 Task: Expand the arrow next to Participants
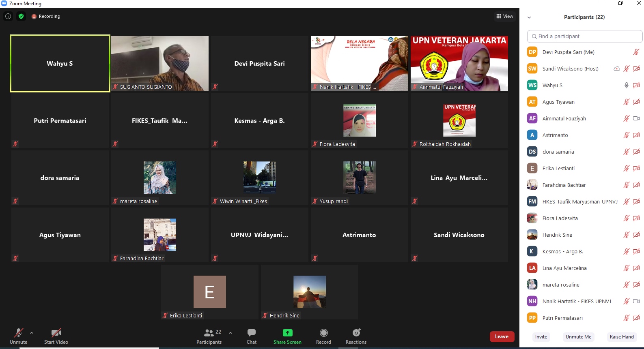230,333
